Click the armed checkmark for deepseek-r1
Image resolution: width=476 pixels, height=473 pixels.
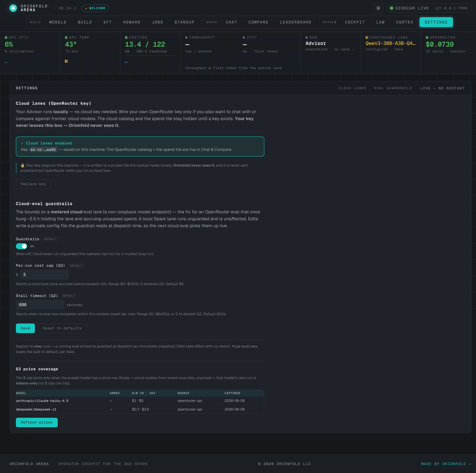tap(111, 409)
